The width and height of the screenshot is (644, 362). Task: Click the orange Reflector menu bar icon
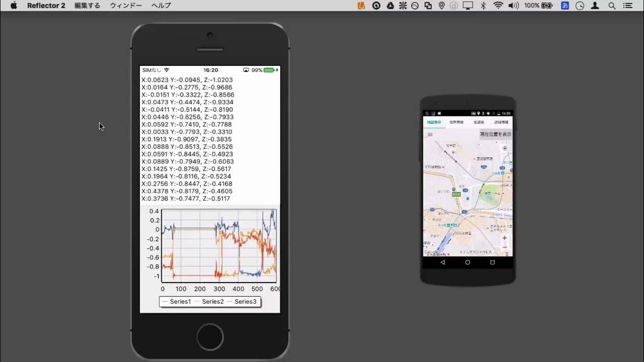point(361,6)
